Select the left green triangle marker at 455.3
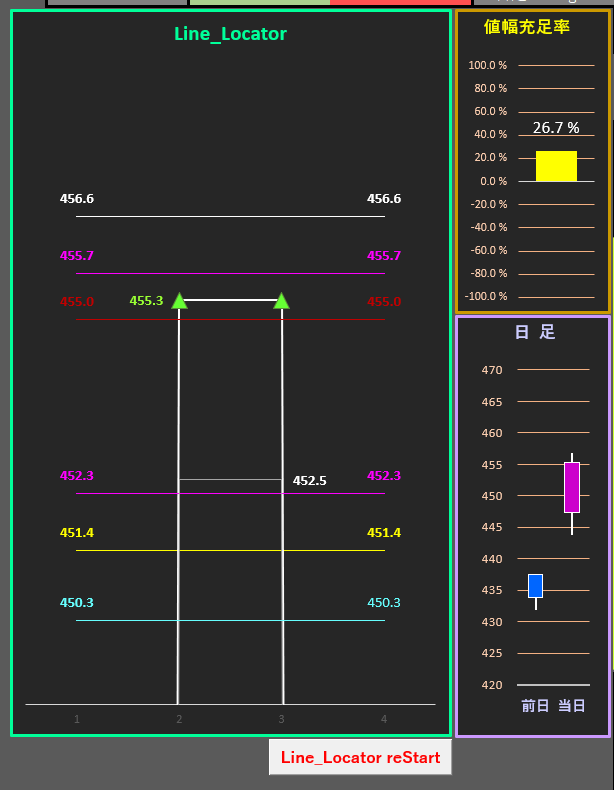Viewport: 614px width, 790px height. (x=179, y=301)
